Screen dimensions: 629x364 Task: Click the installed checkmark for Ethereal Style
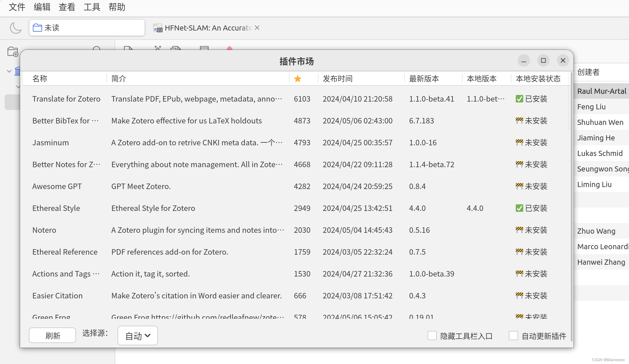tap(519, 208)
